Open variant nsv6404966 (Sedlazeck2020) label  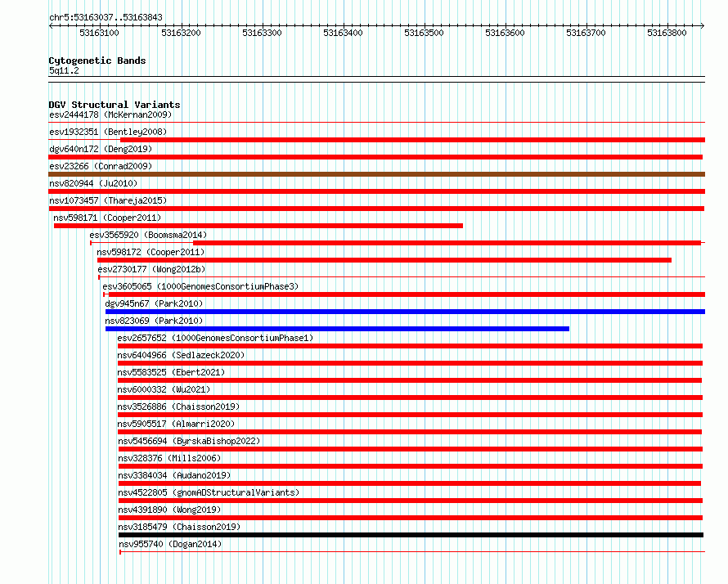coord(181,355)
